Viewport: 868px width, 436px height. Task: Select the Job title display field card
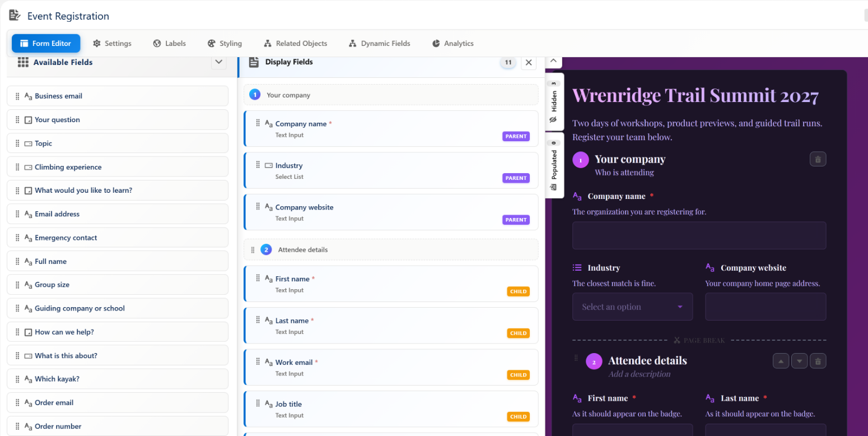[x=391, y=409]
